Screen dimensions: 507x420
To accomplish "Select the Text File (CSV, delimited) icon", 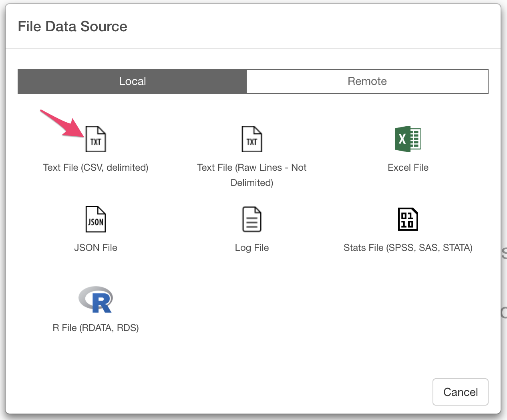I will [96, 139].
